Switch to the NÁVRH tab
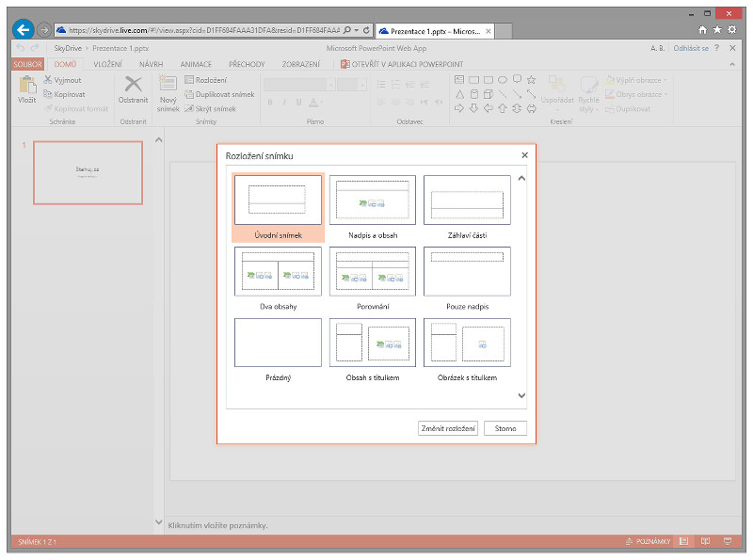This screenshot has height=560, width=753. point(151,64)
